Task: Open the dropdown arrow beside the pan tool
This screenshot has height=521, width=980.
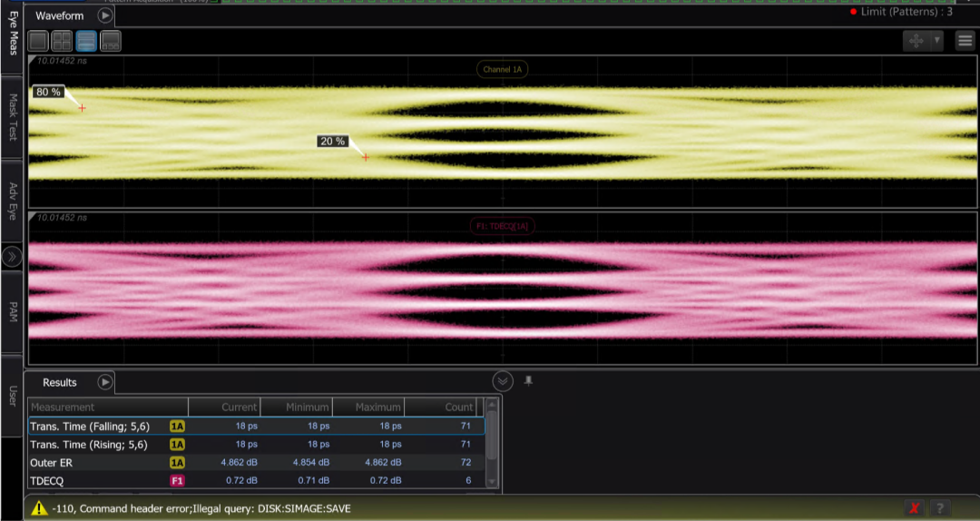Action: pos(936,41)
